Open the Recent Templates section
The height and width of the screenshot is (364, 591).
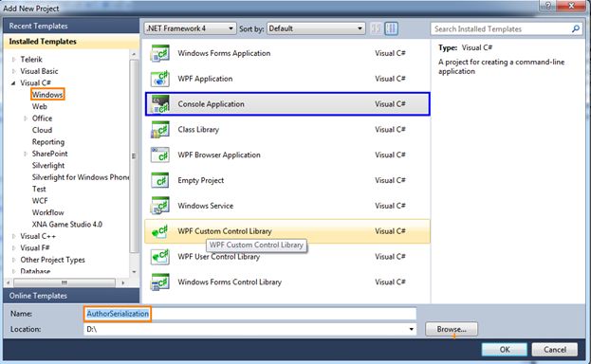pos(71,26)
